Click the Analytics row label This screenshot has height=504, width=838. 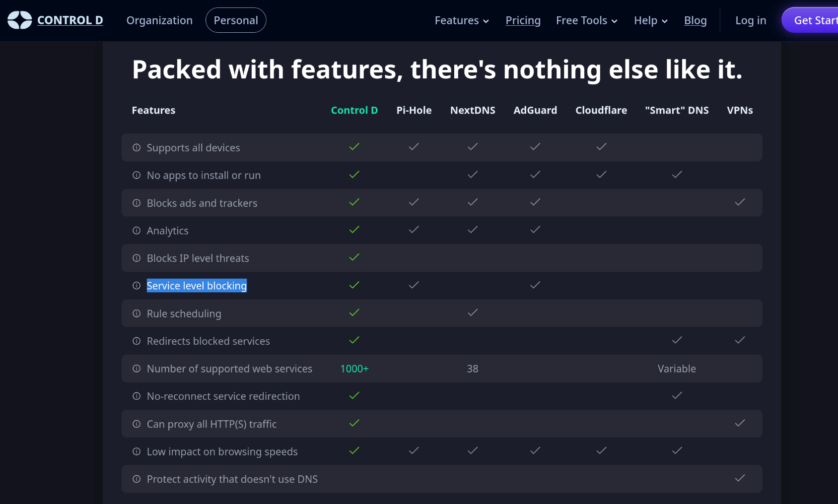[x=168, y=231]
